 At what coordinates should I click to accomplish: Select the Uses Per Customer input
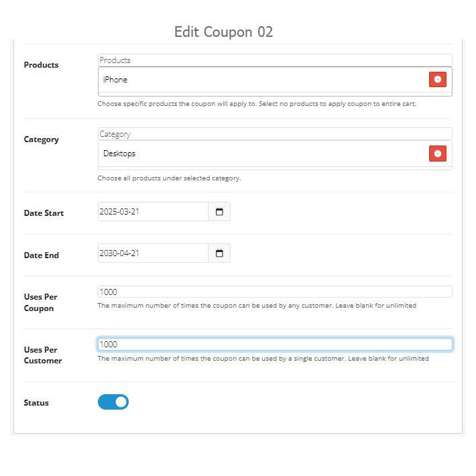(275, 344)
